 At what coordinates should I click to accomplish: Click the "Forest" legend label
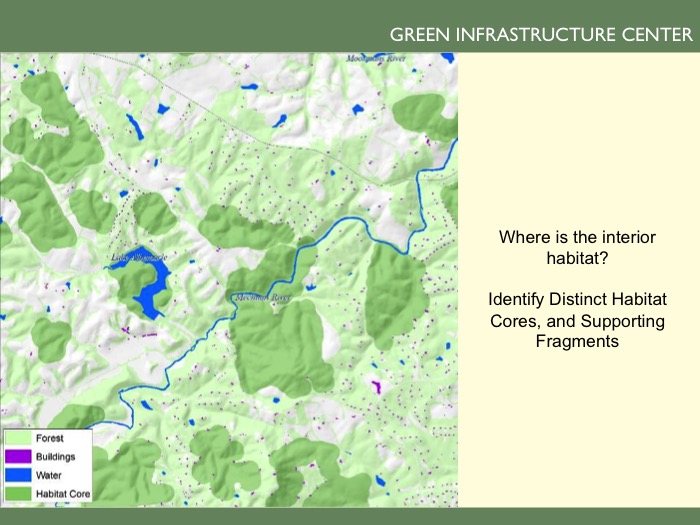tap(50, 438)
